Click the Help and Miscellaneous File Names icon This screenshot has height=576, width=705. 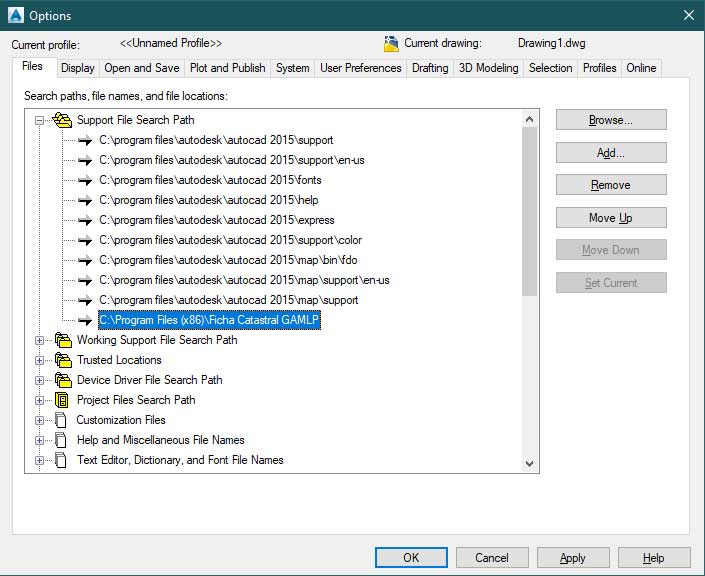[61, 440]
